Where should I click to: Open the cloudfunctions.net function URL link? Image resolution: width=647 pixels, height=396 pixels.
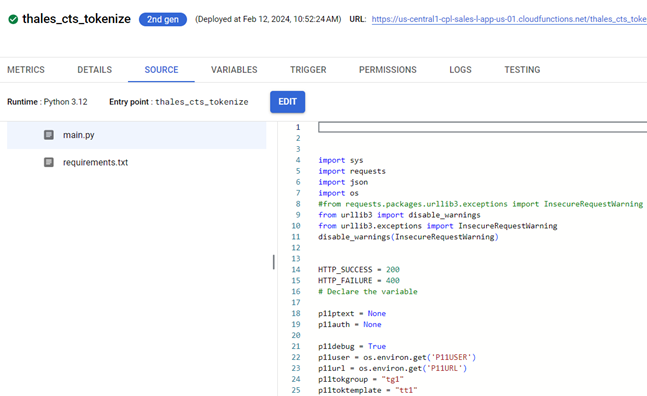509,19
